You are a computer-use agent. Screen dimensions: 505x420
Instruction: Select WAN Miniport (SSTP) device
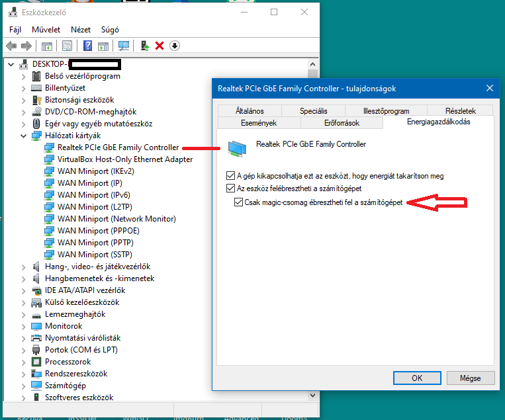point(95,255)
